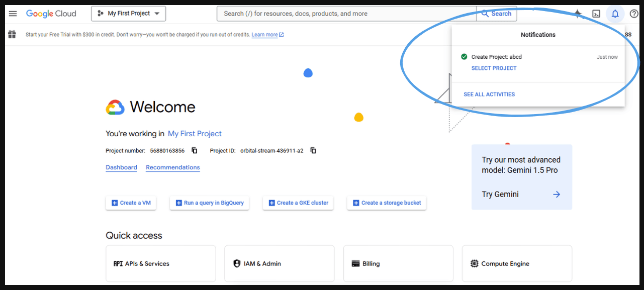Image resolution: width=644 pixels, height=290 pixels.
Task: Focus the resource search field
Action: [346, 14]
